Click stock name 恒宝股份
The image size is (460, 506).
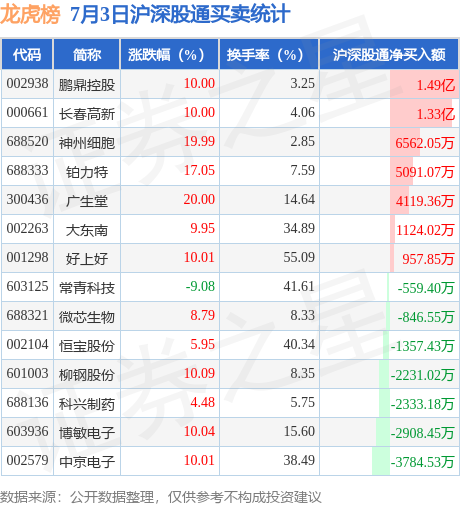point(87,346)
